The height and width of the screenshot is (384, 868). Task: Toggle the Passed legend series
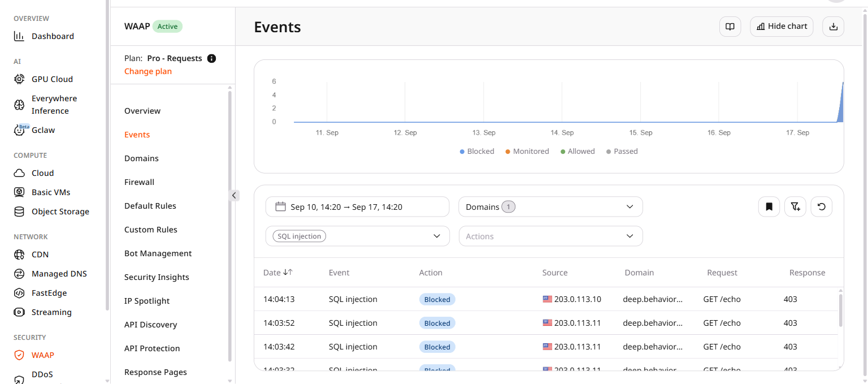click(x=622, y=151)
